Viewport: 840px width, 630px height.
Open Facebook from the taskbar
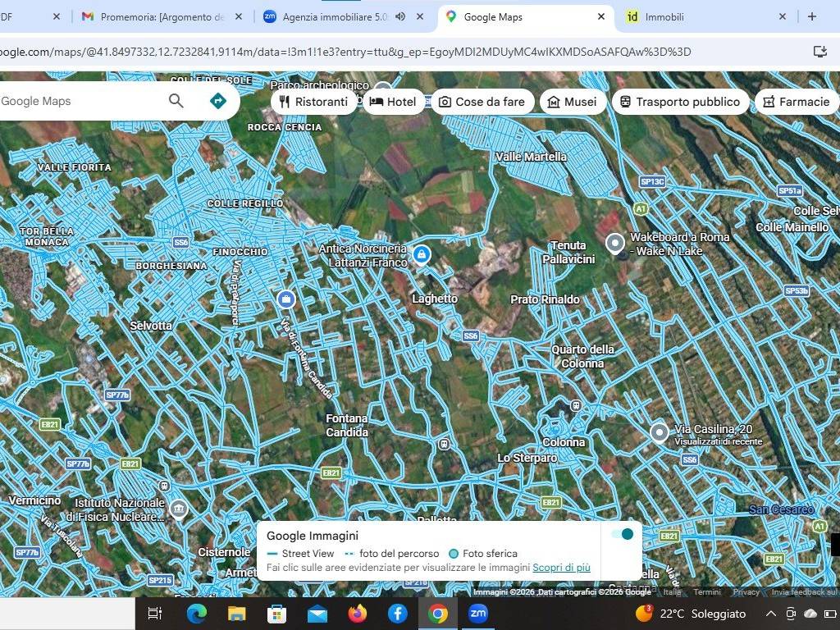(x=398, y=614)
